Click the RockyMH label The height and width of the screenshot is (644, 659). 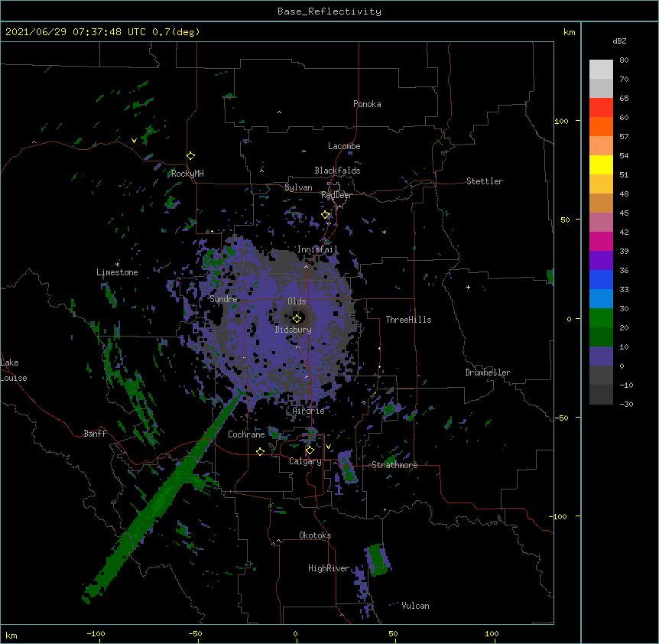coord(187,174)
